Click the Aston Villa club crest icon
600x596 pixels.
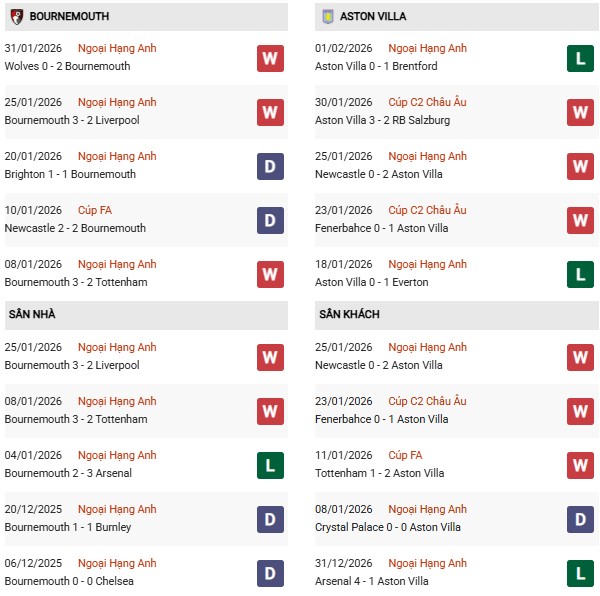325,16
